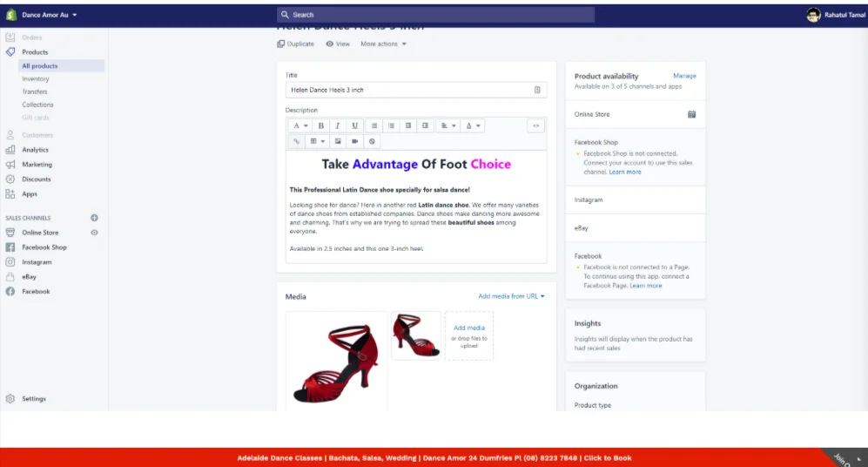Open the Orders section
The height and width of the screenshot is (467, 868).
click(x=31, y=37)
